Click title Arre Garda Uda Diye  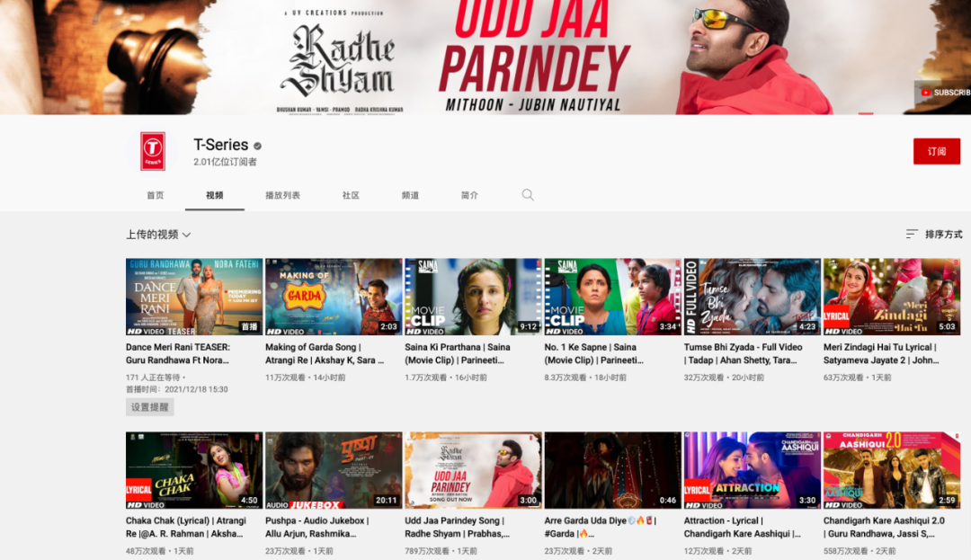(x=600, y=528)
